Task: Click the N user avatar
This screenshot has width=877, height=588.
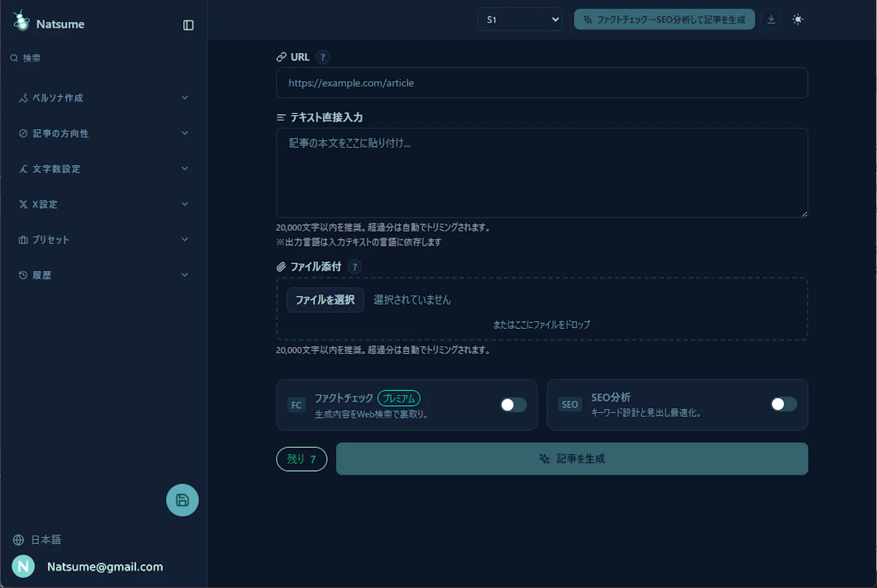Action: coord(24,567)
